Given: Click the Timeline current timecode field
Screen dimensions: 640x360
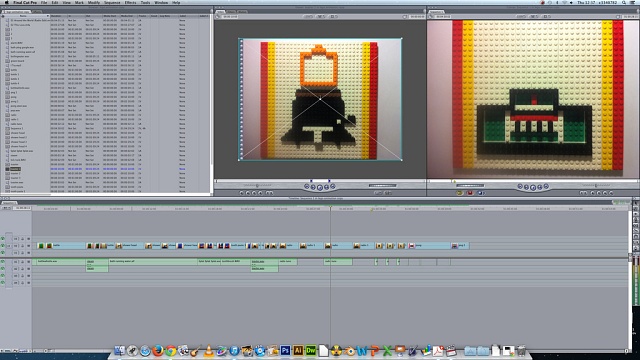Looking at the screenshot, I should click(22, 208).
